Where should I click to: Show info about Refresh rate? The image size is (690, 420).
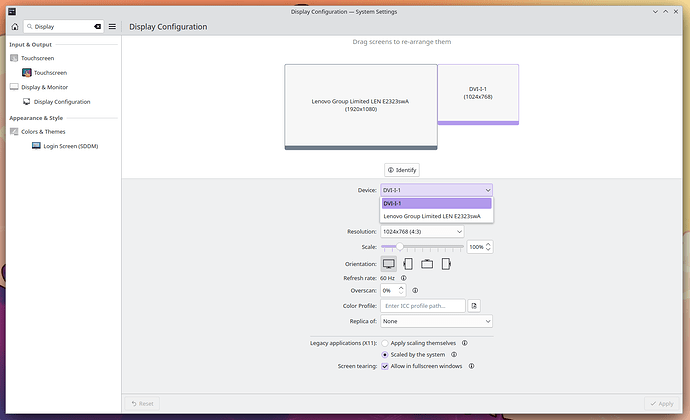coord(404,278)
